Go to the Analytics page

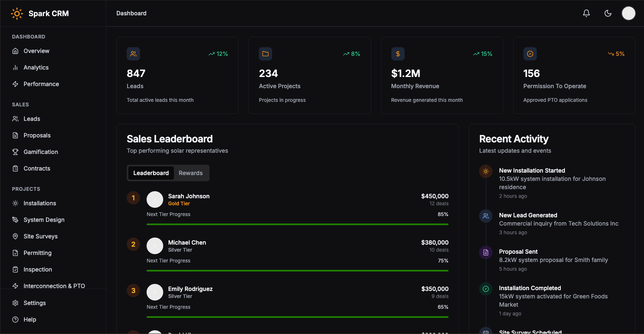36,67
